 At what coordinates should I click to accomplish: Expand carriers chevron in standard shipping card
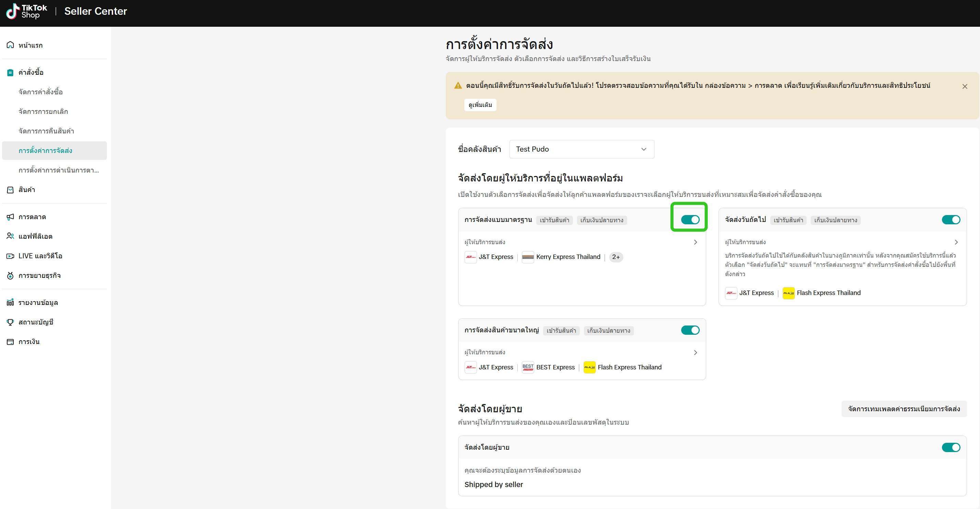point(695,242)
